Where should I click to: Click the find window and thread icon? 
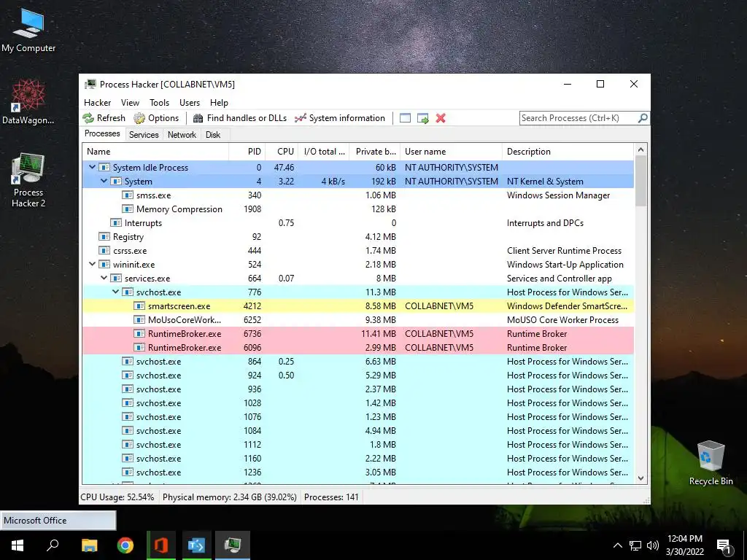422,118
